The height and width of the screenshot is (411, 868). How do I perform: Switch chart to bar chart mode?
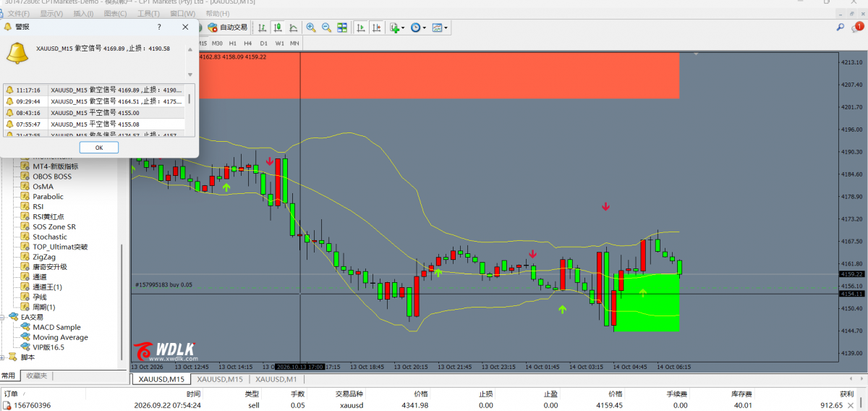click(x=262, y=27)
